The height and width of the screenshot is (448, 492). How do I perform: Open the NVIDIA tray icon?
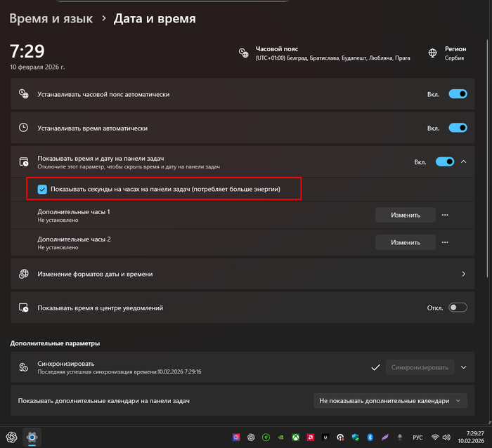281,437
